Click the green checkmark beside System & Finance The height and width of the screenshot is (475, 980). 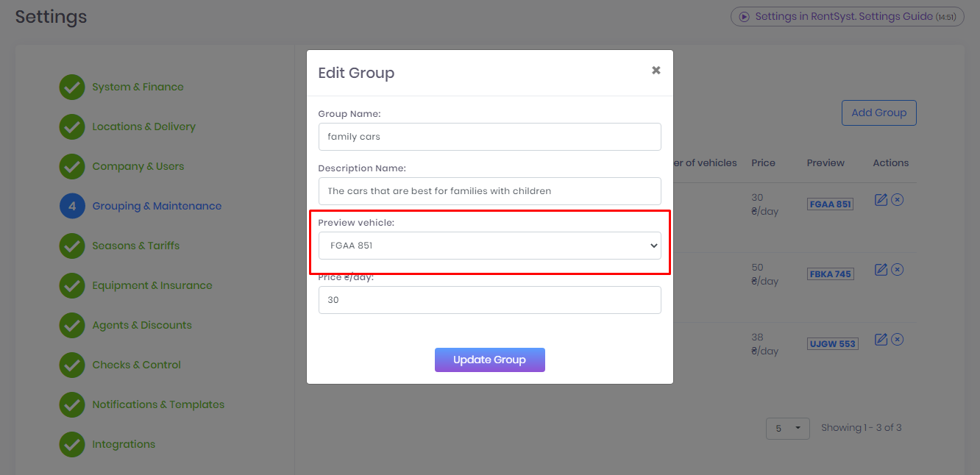pyautogui.click(x=72, y=87)
